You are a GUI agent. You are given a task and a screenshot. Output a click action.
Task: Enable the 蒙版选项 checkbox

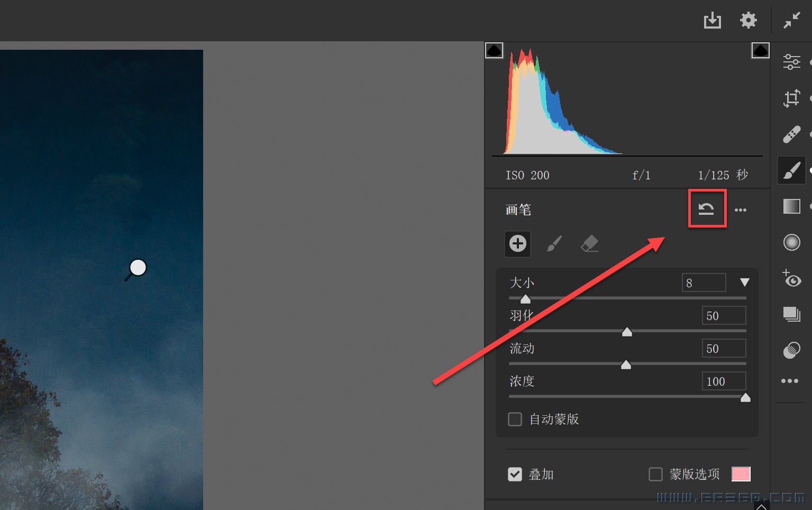655,475
